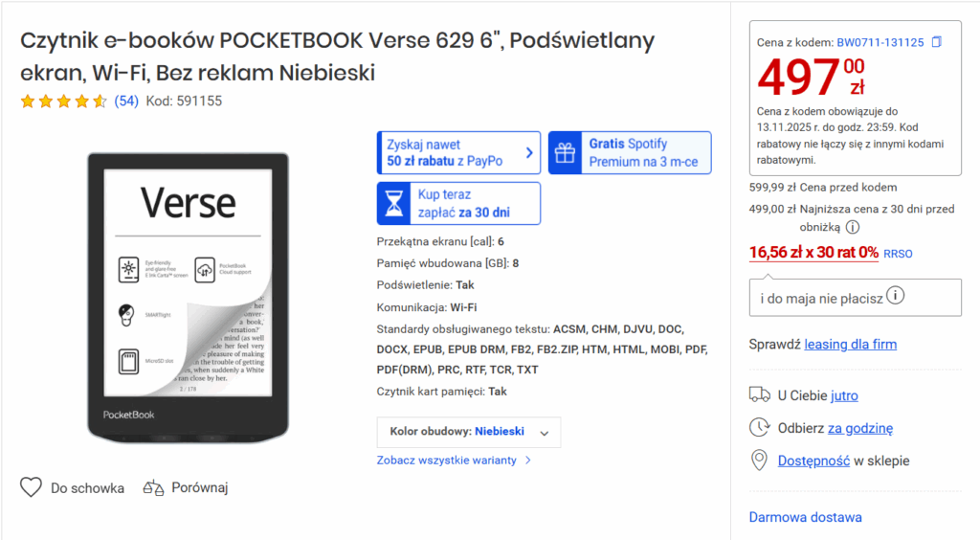Viewport: 980px width, 540px height.
Task: Click the delivery truck icon
Action: [760, 394]
